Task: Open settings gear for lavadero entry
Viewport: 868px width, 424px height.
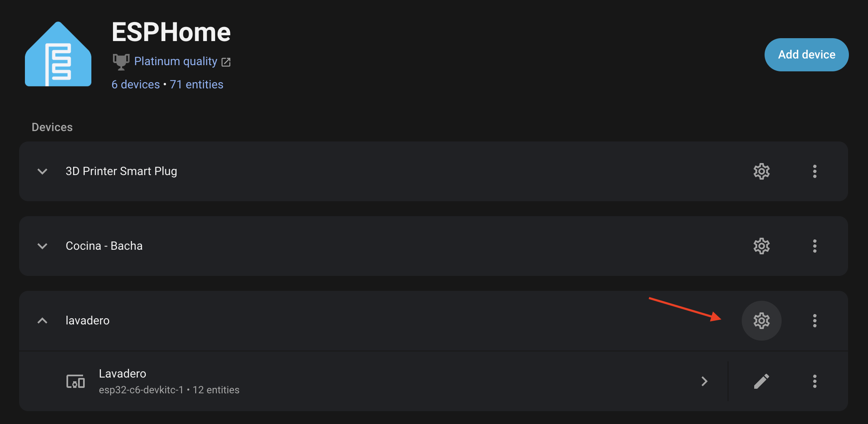Action: tap(761, 321)
